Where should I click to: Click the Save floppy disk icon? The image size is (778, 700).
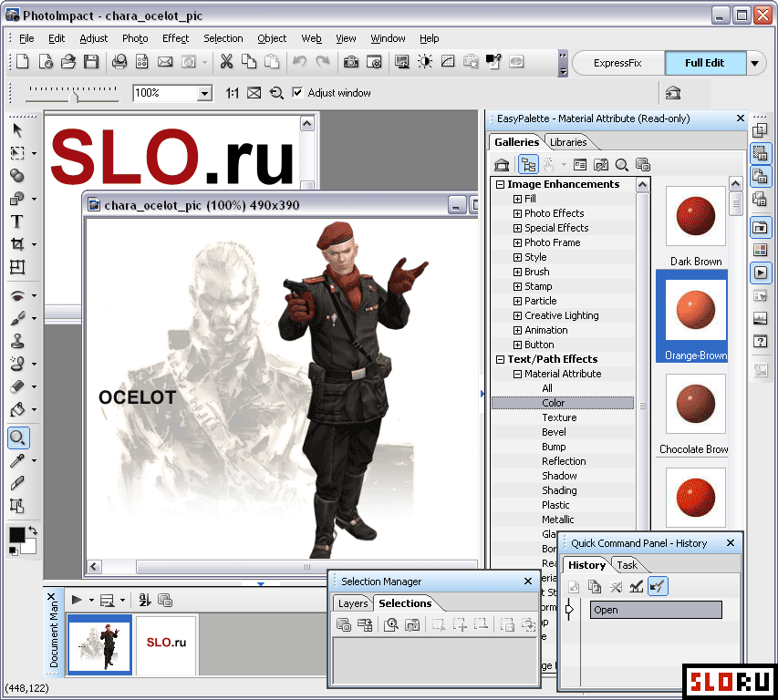91,62
